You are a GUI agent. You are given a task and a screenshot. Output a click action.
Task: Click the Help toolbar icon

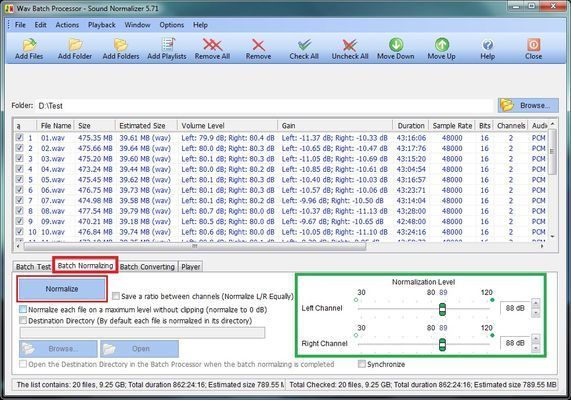(x=487, y=45)
